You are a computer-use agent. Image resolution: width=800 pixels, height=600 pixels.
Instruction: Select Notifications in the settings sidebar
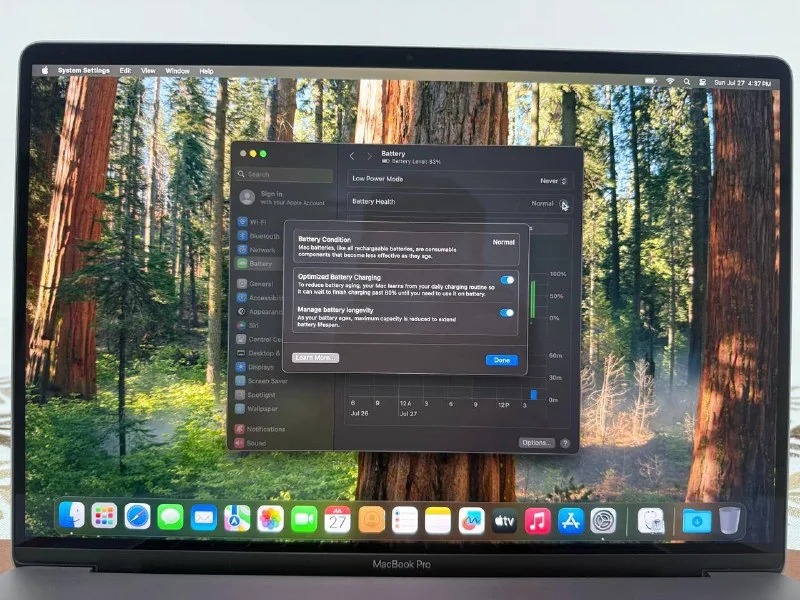click(265, 429)
